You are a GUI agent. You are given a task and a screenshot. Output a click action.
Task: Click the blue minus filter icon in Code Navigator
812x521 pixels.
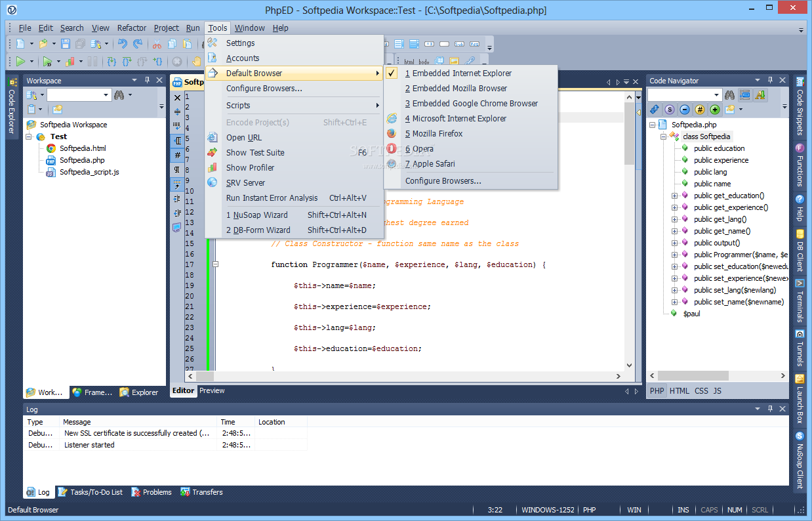pos(685,110)
